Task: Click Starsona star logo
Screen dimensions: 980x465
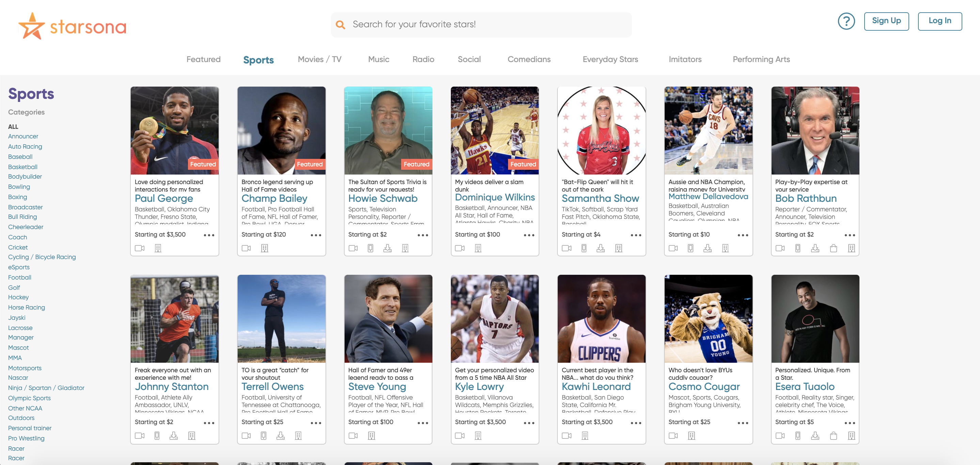Action: pyautogui.click(x=32, y=26)
